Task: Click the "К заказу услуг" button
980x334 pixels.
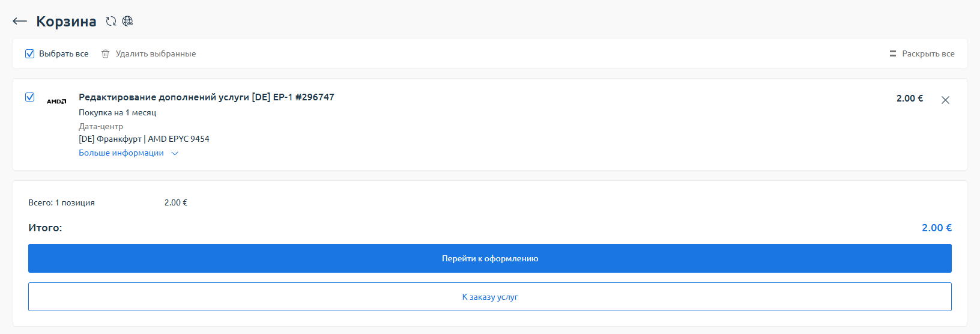Action: point(490,297)
